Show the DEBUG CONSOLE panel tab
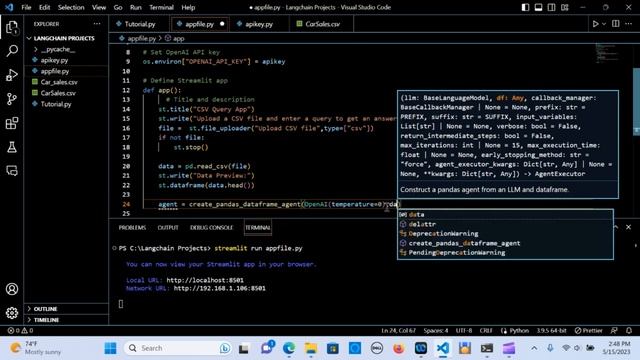The image size is (640, 360). (211, 227)
